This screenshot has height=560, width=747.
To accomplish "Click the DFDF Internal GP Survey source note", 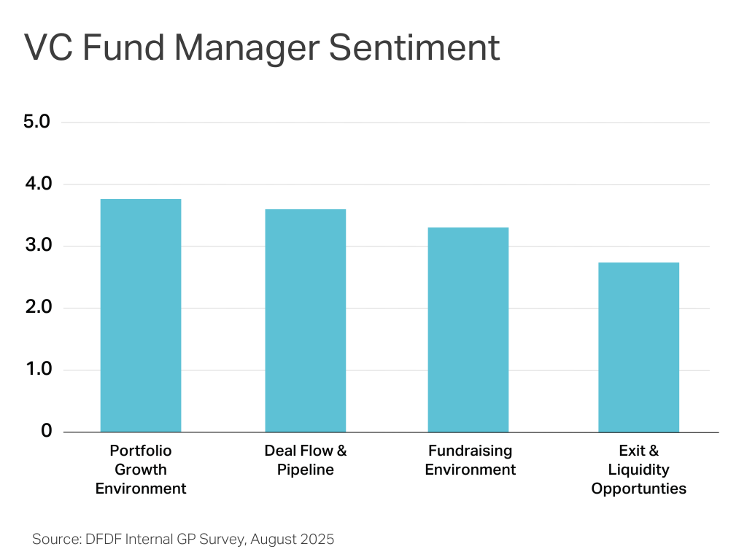I will (183, 540).
